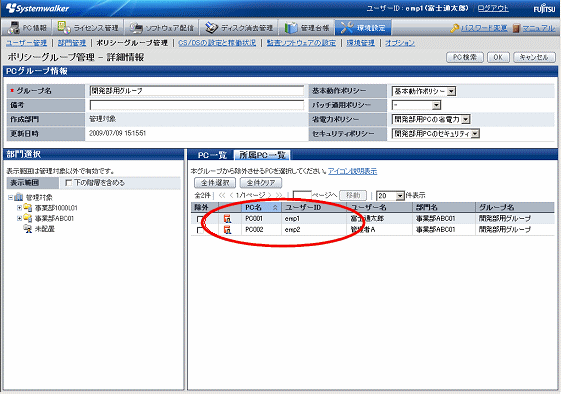This screenshot has width=561, height=394.
Task: Click the manual book icon
Action: [516, 28]
